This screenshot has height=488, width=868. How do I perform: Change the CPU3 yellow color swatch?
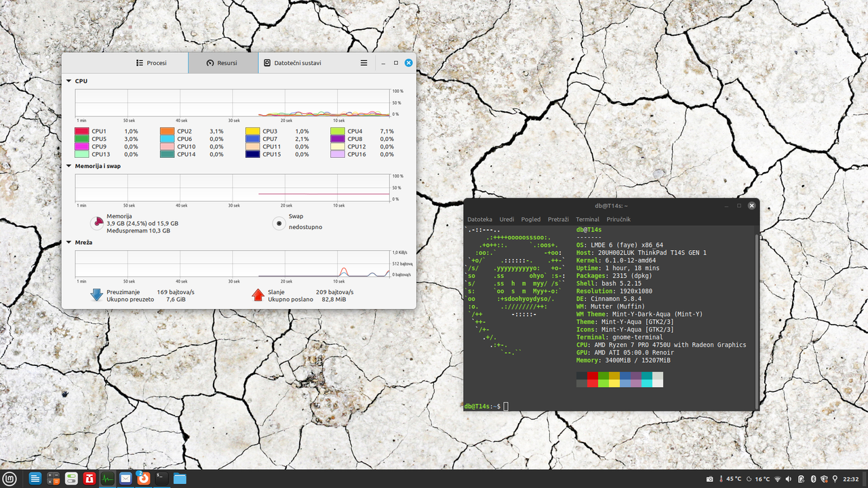pos(252,131)
